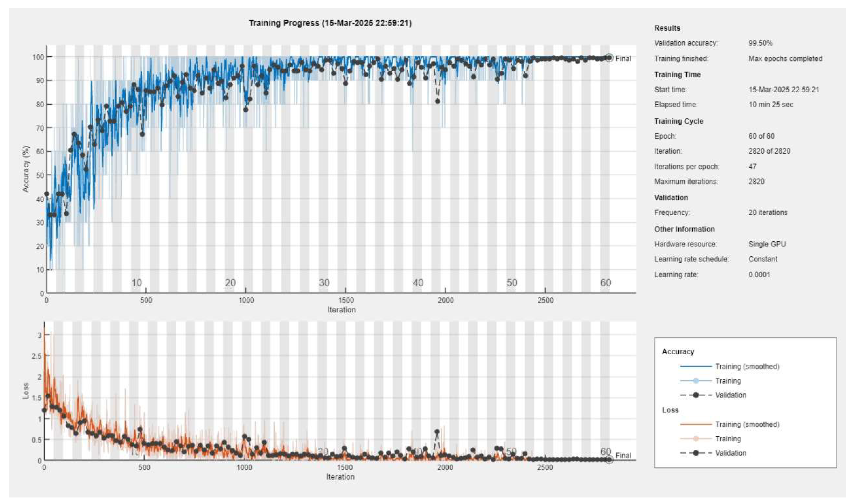
Task: Click the Results heading
Action: [x=667, y=28]
